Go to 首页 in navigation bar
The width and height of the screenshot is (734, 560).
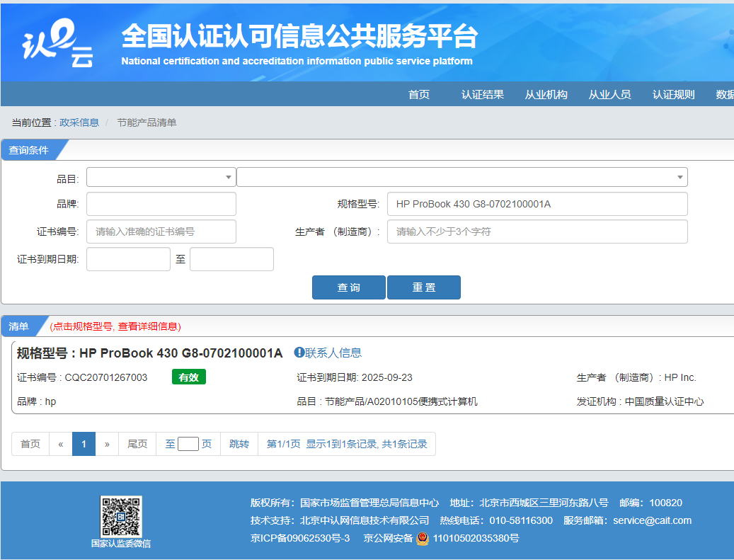[419, 95]
